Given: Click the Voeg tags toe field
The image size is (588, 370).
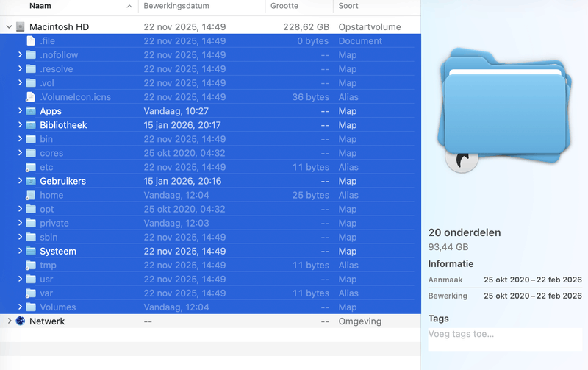Looking at the screenshot, I should (505, 340).
